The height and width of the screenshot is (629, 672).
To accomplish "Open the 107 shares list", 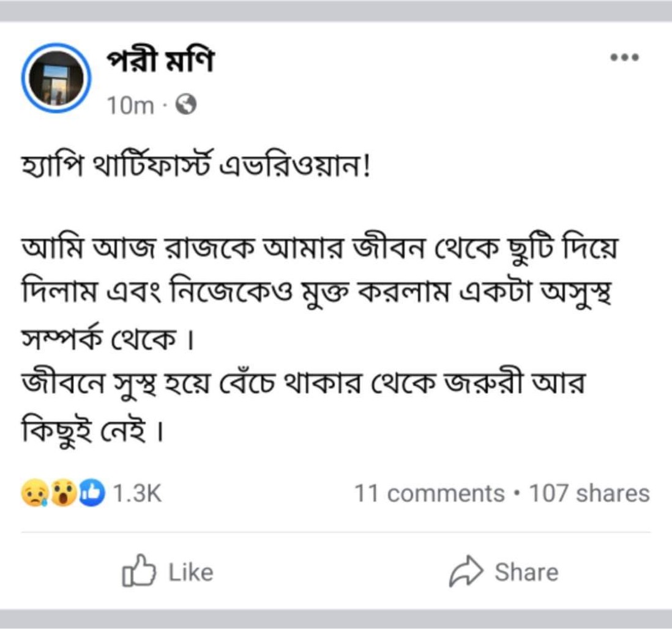I will click(x=589, y=493).
